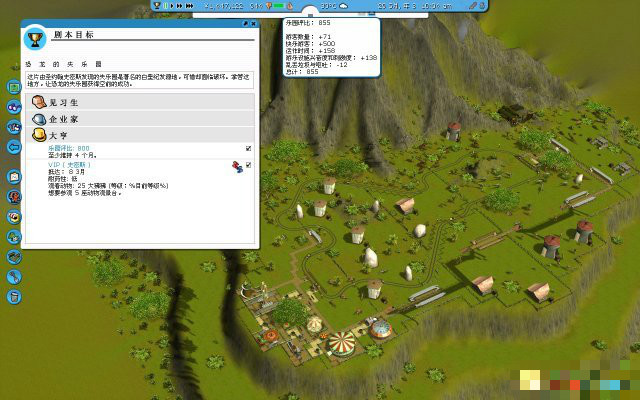Open the guests sidebar icon
Screen dimensions: 640x400
(x=14, y=127)
